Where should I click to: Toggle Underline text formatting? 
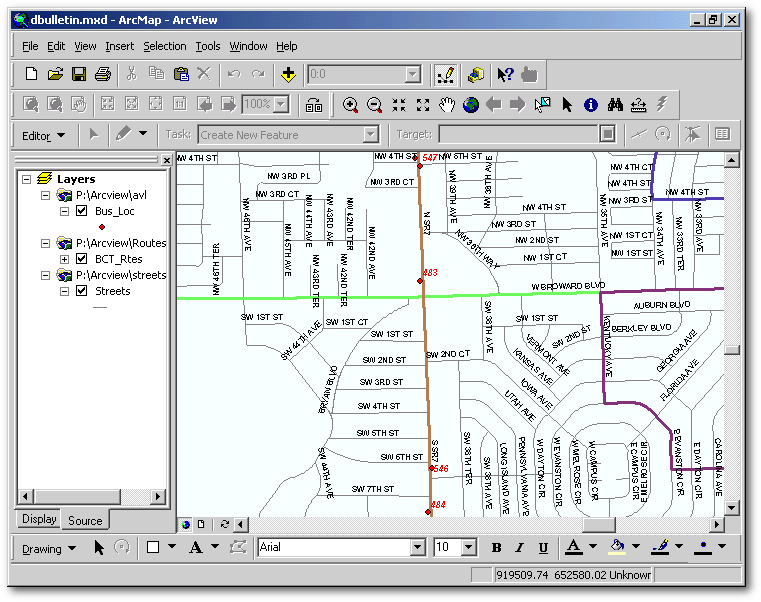point(543,548)
